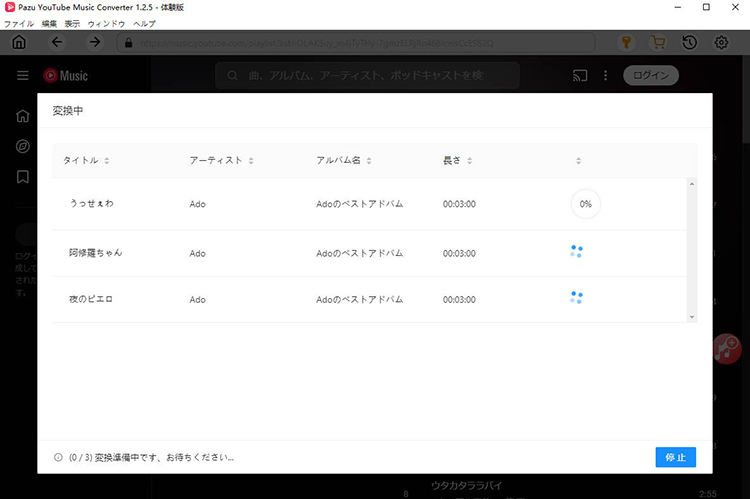This screenshot has height=499, width=750.
Task: Click the (0 / 3) status message
Action: 151,457
